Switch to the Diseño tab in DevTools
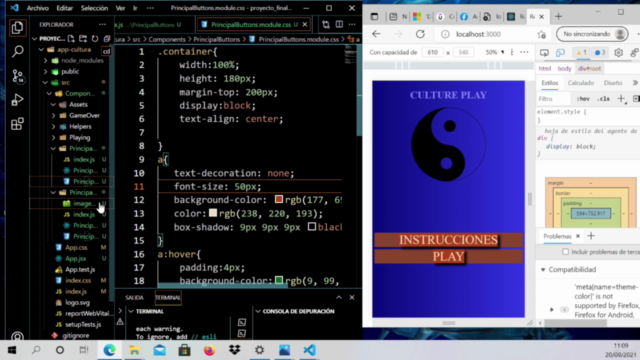The height and width of the screenshot is (360, 640). coord(613,83)
